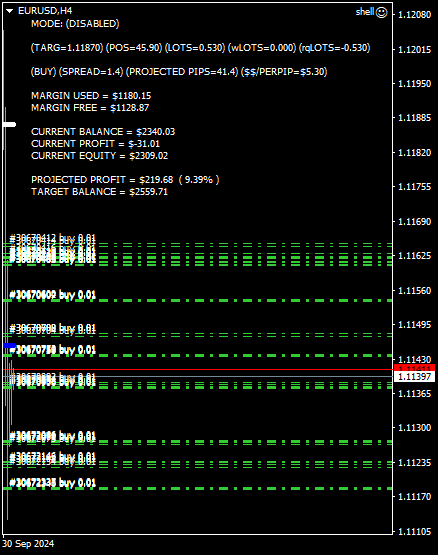Click the '(POS=45.90)' value
This screenshot has width=438, height=555.
pos(134,48)
